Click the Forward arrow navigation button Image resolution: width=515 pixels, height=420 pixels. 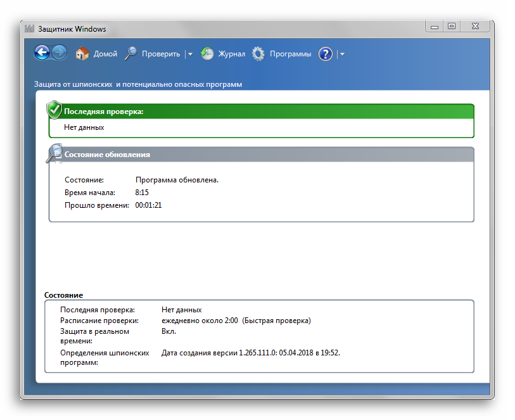59,53
